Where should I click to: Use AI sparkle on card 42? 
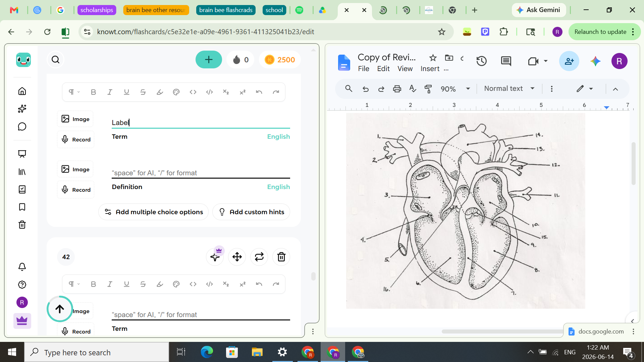point(215,257)
